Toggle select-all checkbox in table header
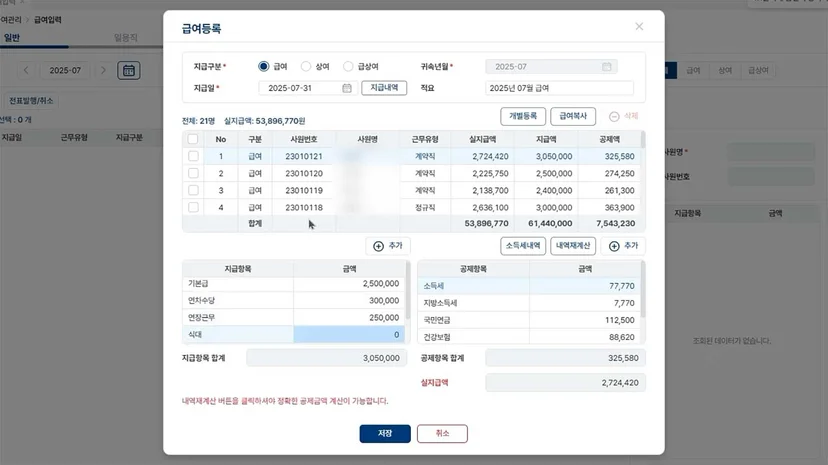828x465 pixels. tap(193, 139)
